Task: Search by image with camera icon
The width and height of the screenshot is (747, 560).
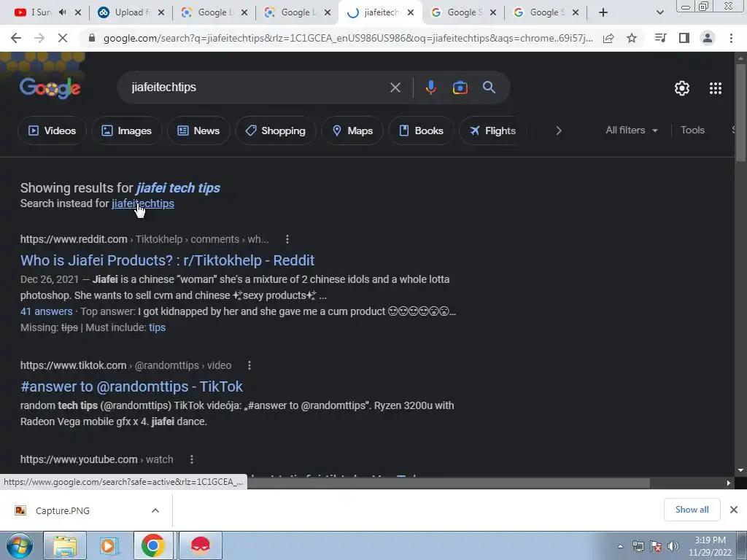Action: coord(460,87)
